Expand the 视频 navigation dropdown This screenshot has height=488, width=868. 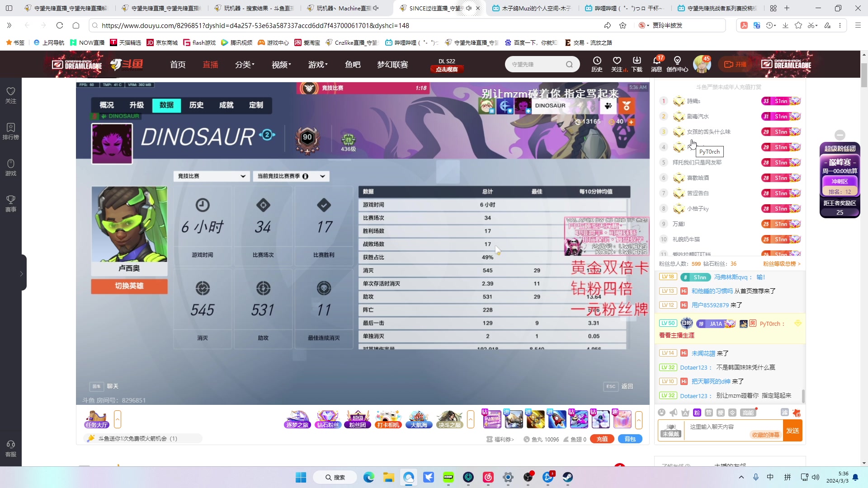pos(280,64)
